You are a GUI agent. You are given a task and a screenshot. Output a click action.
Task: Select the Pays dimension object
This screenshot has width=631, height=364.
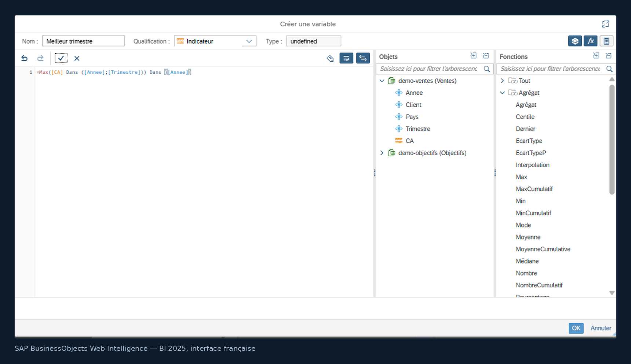412,117
